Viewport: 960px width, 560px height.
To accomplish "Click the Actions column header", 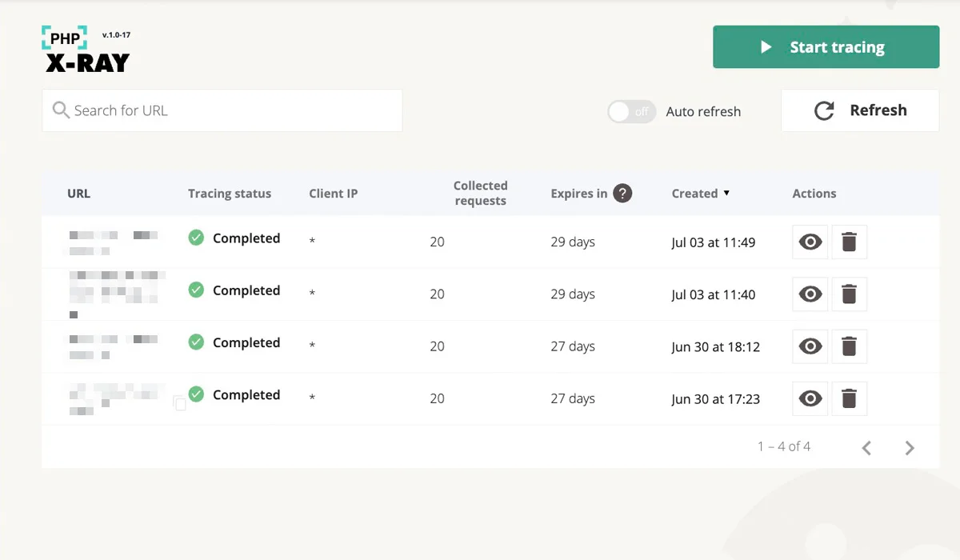I will (x=814, y=194).
